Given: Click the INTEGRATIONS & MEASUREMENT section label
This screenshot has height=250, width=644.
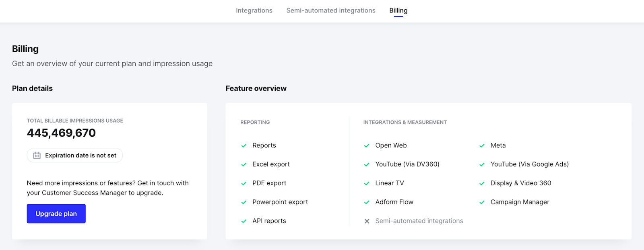Looking at the screenshot, I should point(405,122).
